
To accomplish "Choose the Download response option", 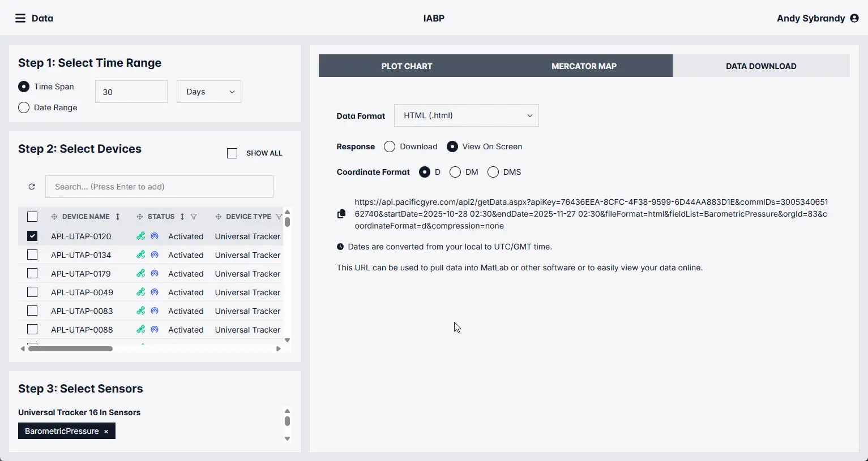I will [x=390, y=147].
